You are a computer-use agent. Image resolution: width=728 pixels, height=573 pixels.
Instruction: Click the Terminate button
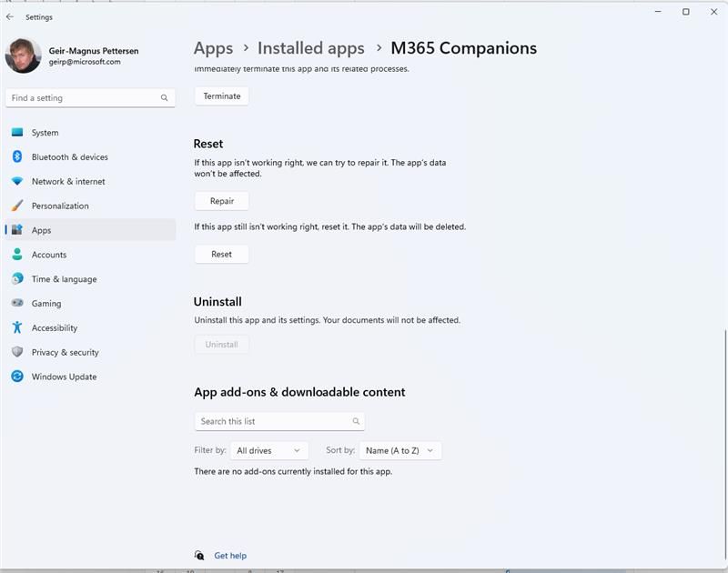(x=221, y=96)
